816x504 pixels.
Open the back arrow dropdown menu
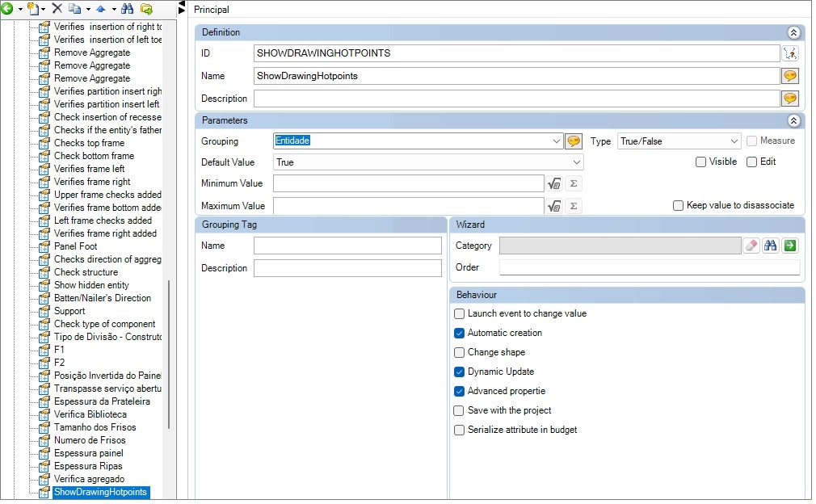pyautogui.click(x=19, y=9)
